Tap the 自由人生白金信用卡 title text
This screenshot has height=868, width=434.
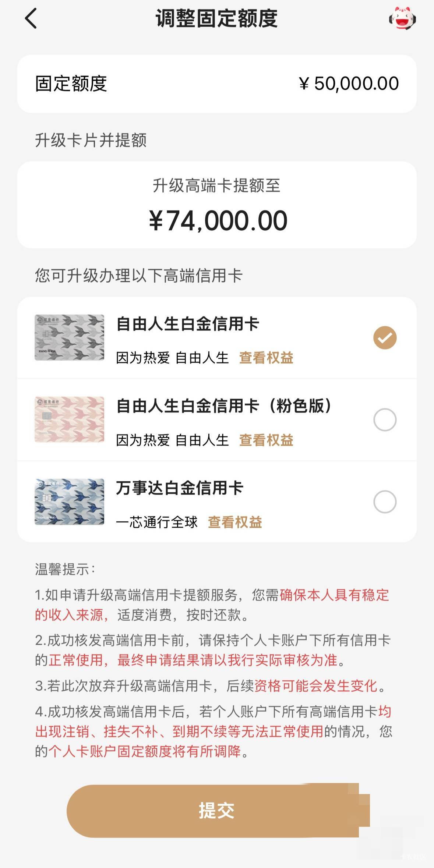[x=188, y=324]
